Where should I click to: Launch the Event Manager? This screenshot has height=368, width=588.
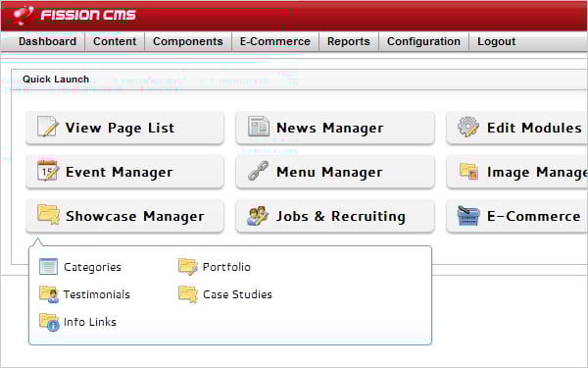tap(124, 172)
